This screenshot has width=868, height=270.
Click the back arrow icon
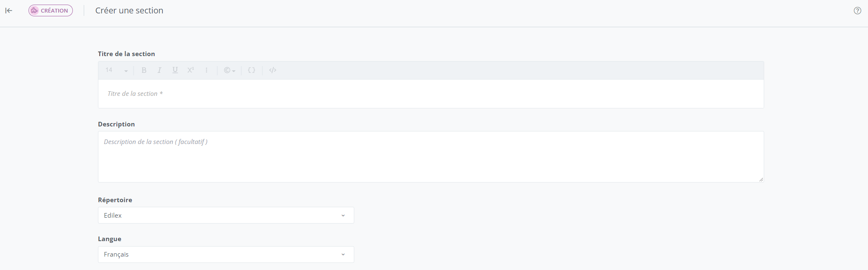pyautogui.click(x=9, y=10)
